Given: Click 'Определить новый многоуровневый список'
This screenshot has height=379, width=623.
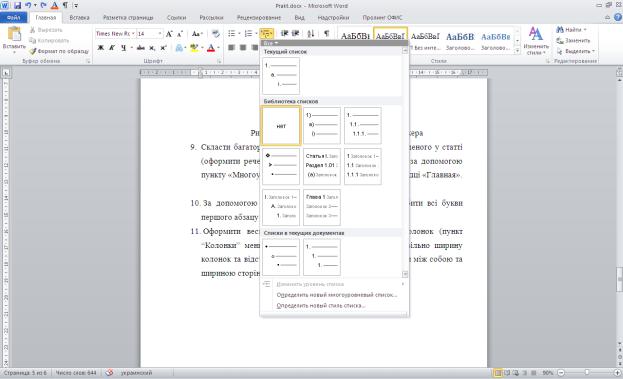Looking at the screenshot, I should pos(337,295).
